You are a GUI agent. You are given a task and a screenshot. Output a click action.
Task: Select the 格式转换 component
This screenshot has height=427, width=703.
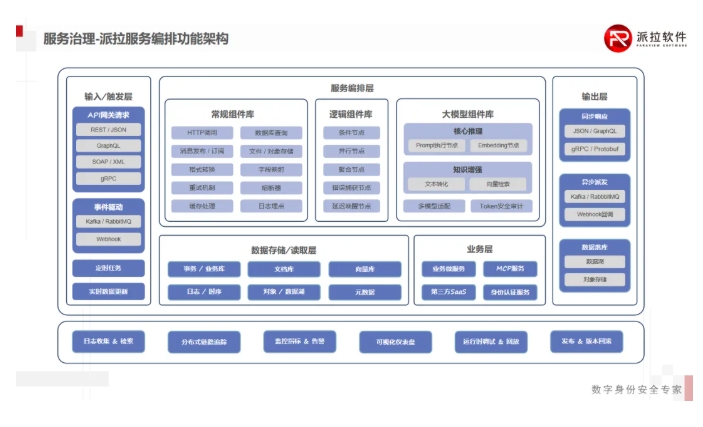pyautogui.click(x=202, y=170)
